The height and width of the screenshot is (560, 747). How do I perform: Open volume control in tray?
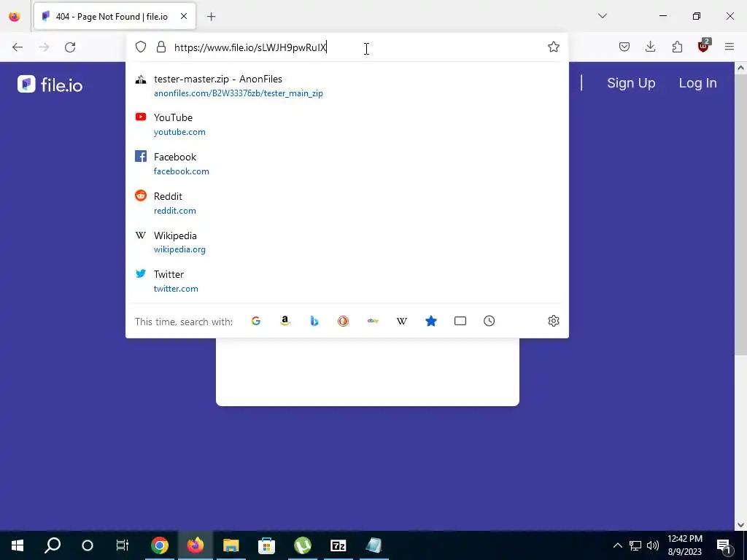(x=653, y=545)
